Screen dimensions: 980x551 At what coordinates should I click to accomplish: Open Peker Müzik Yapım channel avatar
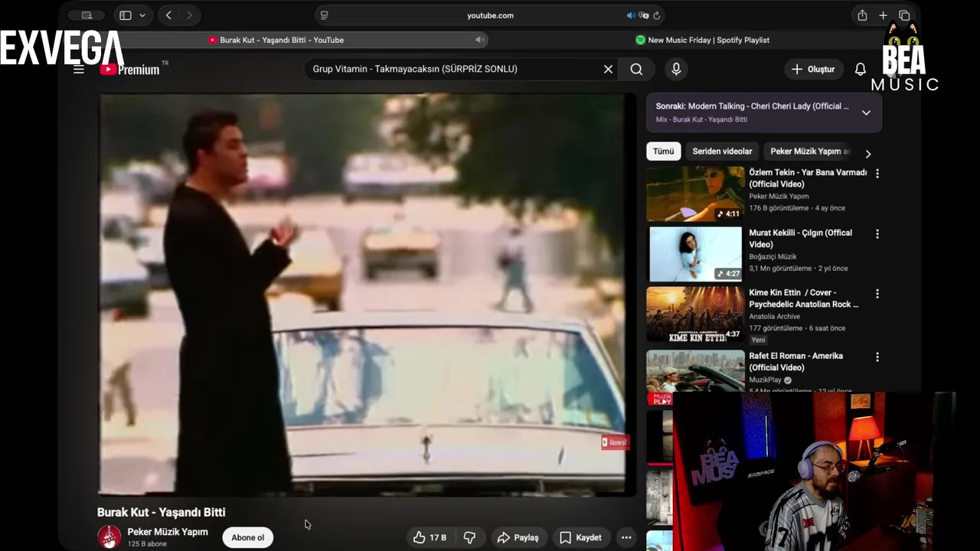[109, 537]
